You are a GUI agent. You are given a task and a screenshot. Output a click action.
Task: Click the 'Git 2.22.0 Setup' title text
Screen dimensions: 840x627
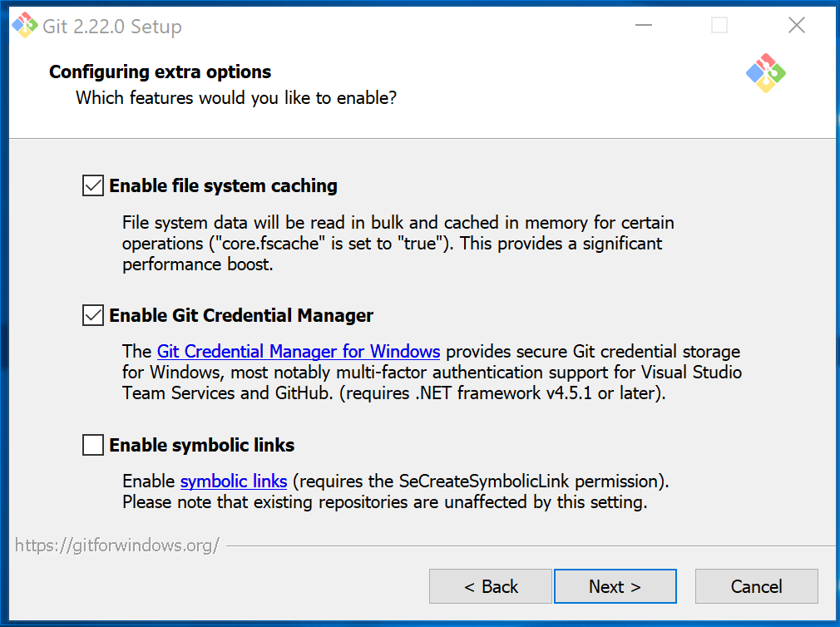(111, 27)
